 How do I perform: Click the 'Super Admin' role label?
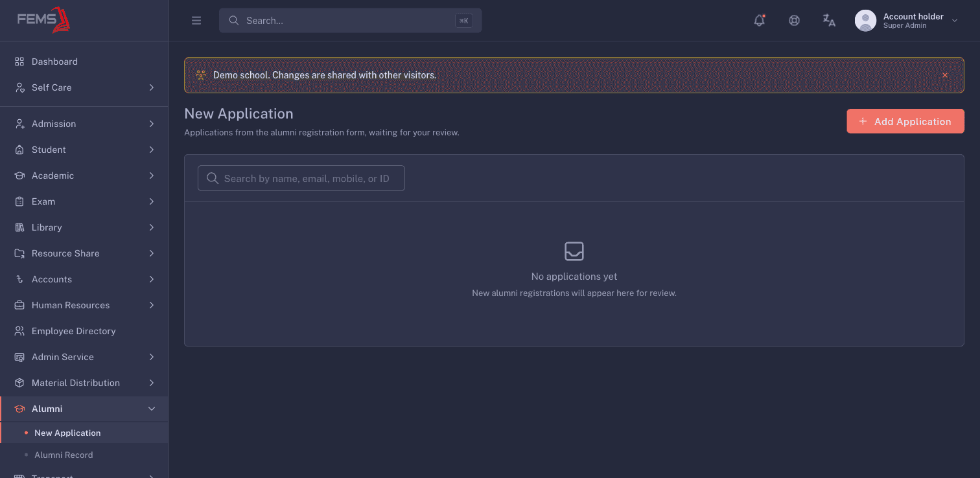click(905, 26)
